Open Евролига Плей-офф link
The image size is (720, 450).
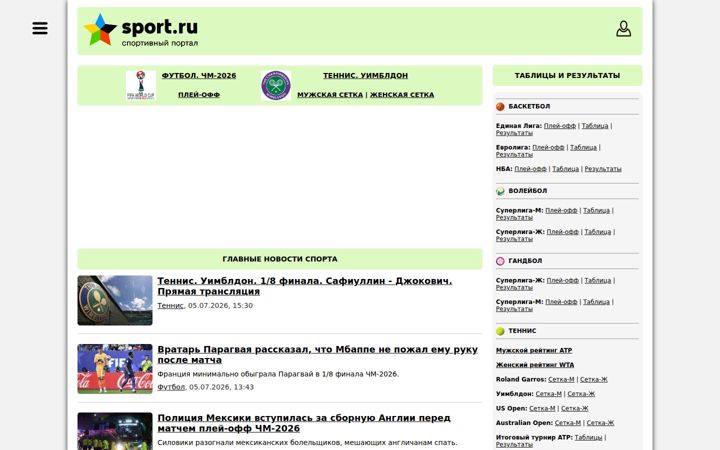548,147
